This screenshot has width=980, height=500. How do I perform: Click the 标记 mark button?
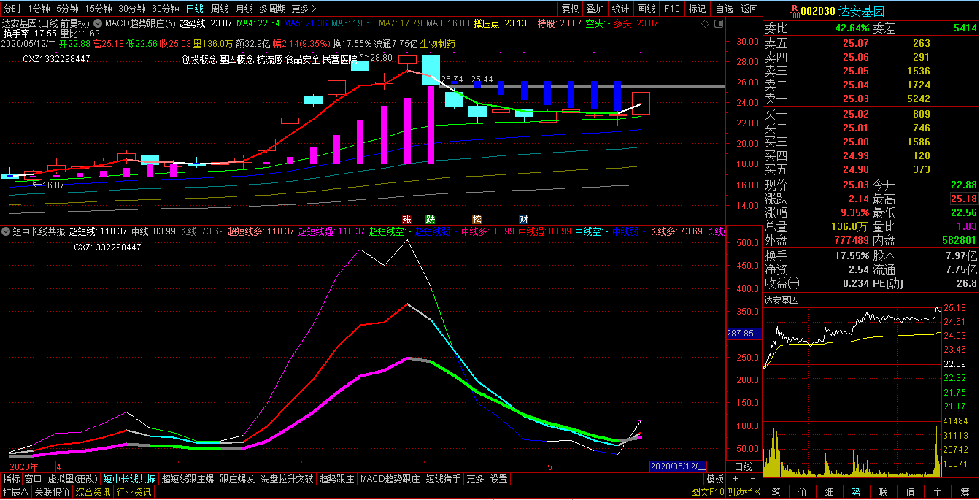pos(697,9)
